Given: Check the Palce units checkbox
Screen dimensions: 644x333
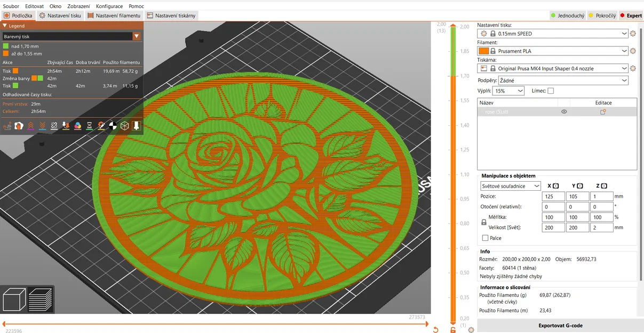Looking at the screenshot, I should click(484, 238).
